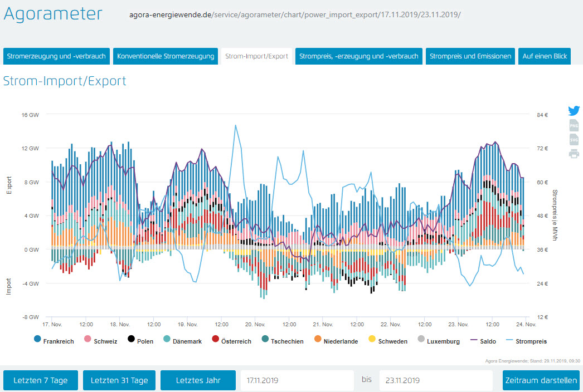Select the Strompreis und Emissionen tab
The image size is (583, 392).
click(x=470, y=56)
